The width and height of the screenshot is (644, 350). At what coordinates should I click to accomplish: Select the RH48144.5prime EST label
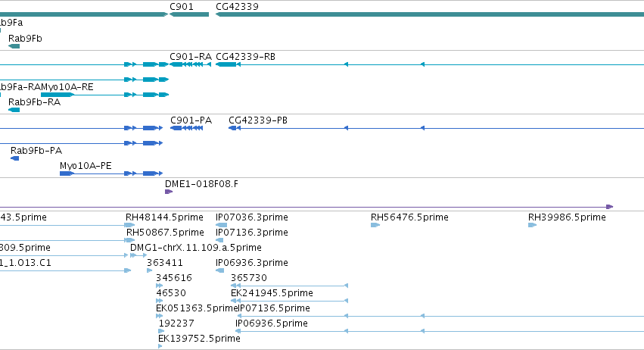pos(164,217)
